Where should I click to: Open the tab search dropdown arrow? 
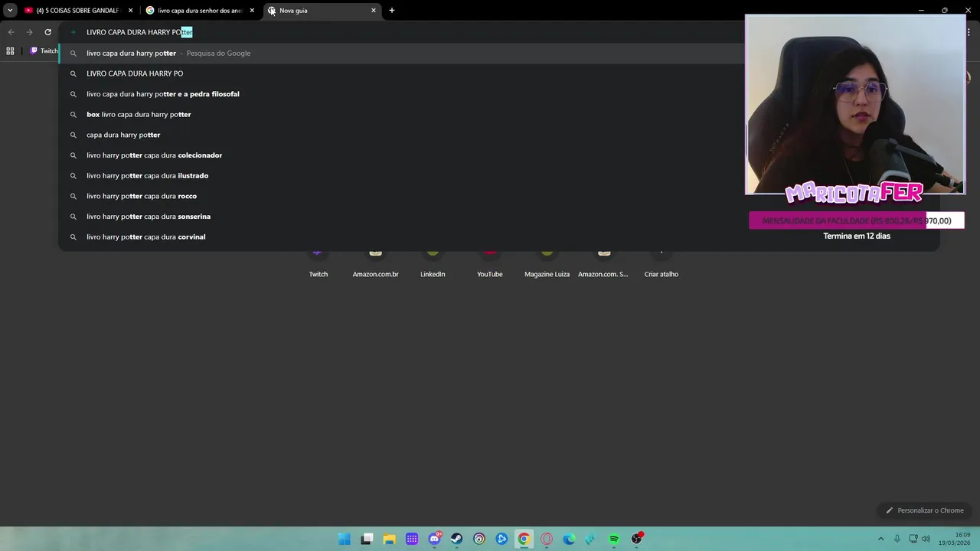(x=10, y=11)
